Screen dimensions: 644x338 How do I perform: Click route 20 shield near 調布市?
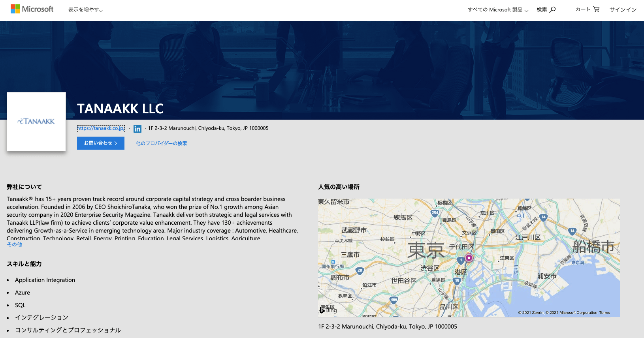(360, 270)
